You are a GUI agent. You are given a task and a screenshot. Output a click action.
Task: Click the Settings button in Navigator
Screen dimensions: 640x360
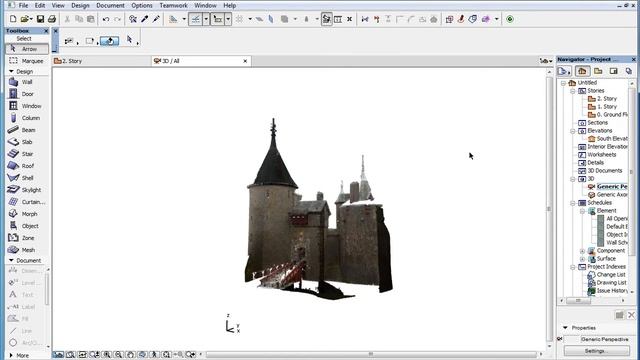point(596,351)
